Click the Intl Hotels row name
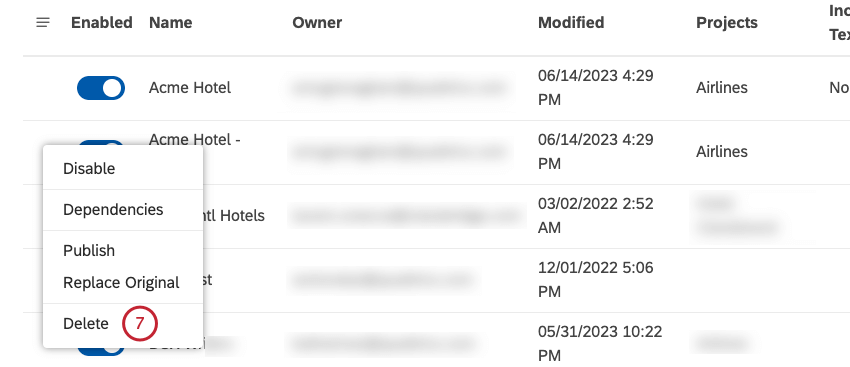The height and width of the screenshot is (367, 850). coord(234,216)
